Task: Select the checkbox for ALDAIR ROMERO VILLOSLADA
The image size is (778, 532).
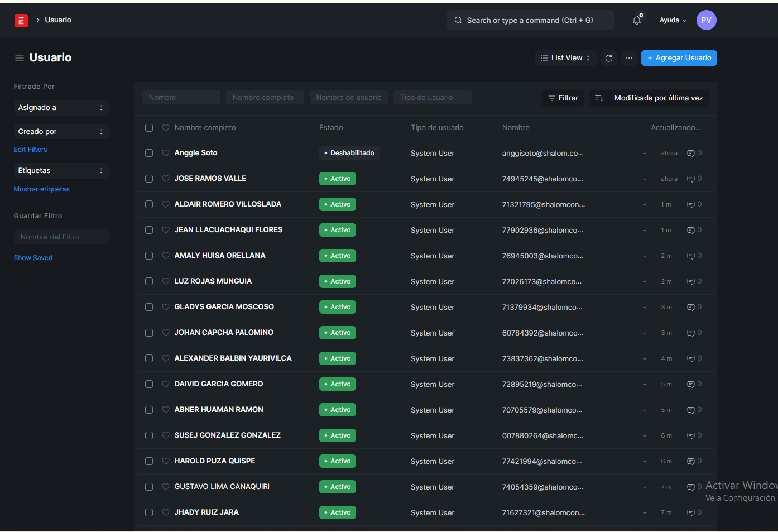Action: [x=149, y=204]
